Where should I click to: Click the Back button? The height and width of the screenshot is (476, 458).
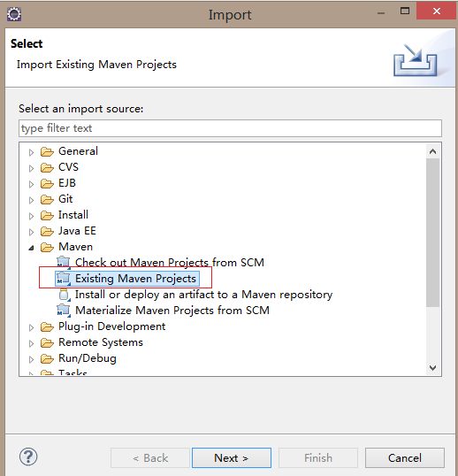[150, 457]
